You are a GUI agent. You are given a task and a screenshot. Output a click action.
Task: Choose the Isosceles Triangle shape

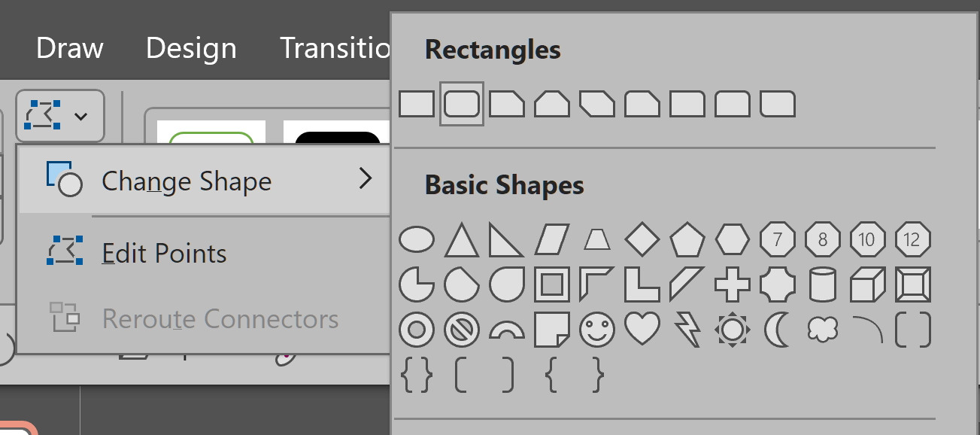tap(462, 240)
